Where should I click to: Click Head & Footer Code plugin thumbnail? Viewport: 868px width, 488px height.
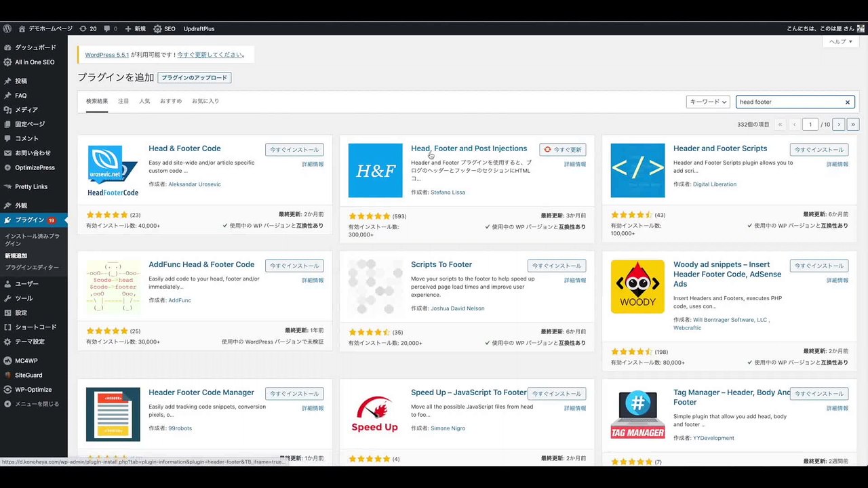click(x=114, y=170)
